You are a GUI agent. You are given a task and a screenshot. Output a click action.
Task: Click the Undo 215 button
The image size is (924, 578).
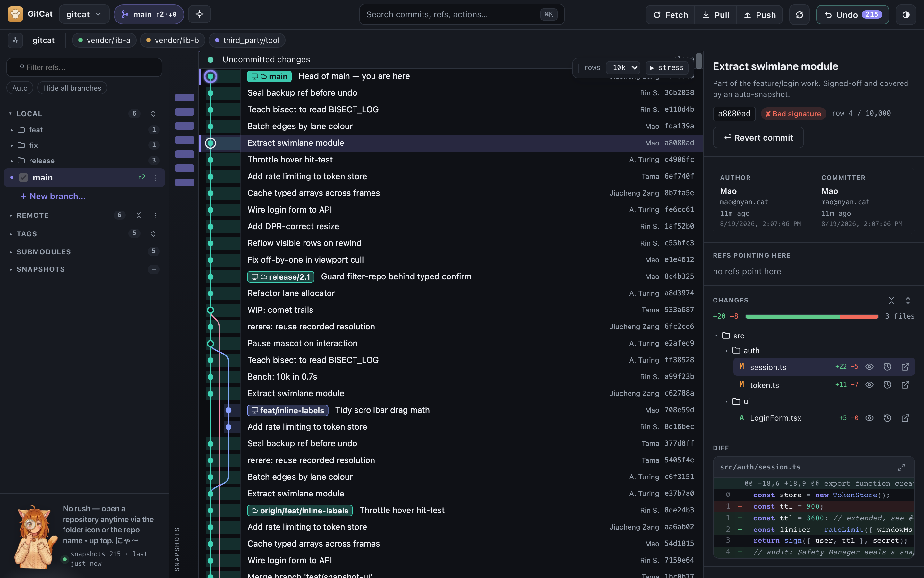852,15
